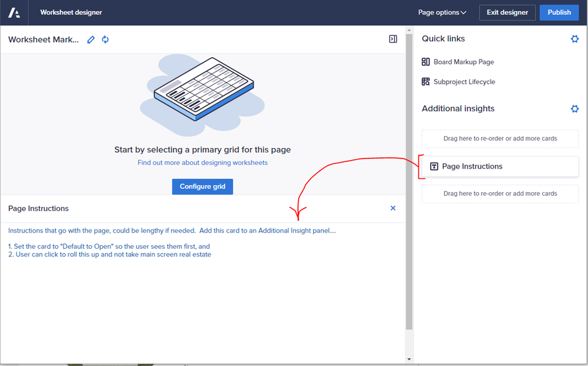This screenshot has height=366, width=588.
Task: Click the 'Worksheet Mark...' page title
Action: coord(44,39)
